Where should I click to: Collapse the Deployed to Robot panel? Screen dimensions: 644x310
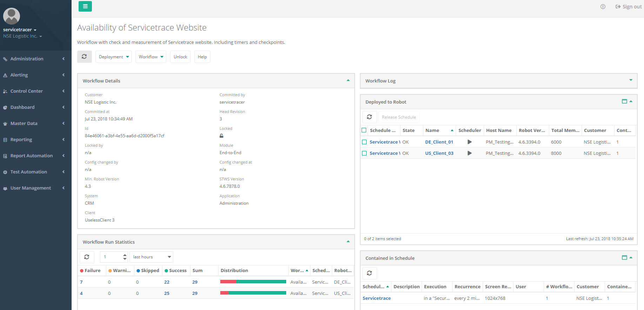[x=631, y=101]
